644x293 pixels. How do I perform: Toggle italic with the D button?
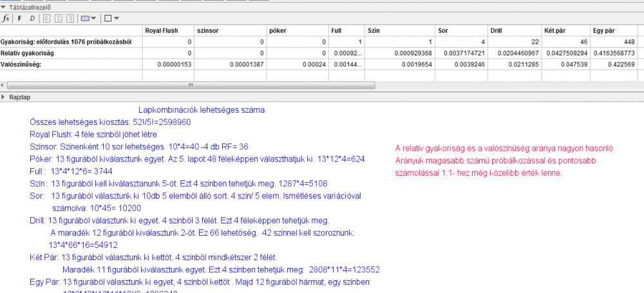(x=32, y=19)
